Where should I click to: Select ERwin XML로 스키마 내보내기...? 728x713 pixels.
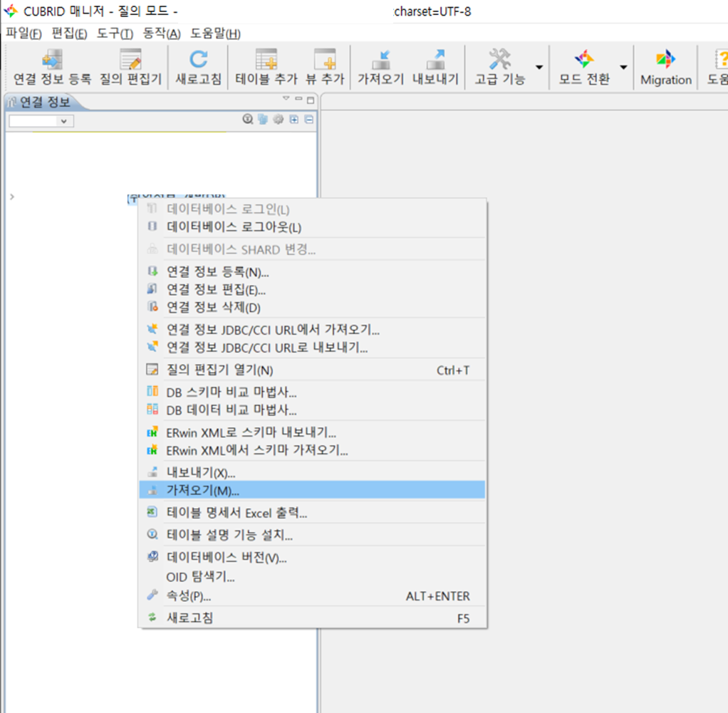[312, 432]
